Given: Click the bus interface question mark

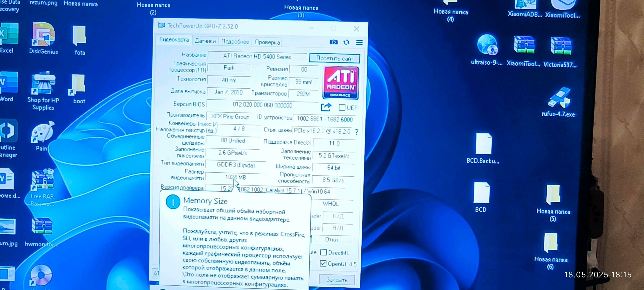Looking at the screenshot, I should [356, 132].
